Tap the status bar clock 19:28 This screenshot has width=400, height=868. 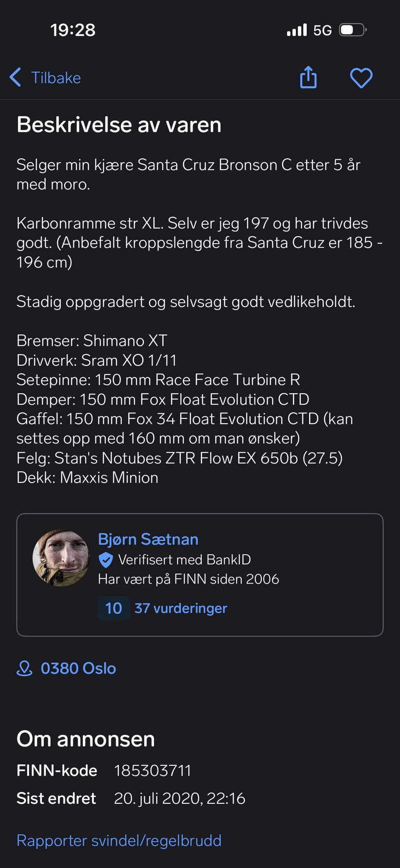point(73,30)
